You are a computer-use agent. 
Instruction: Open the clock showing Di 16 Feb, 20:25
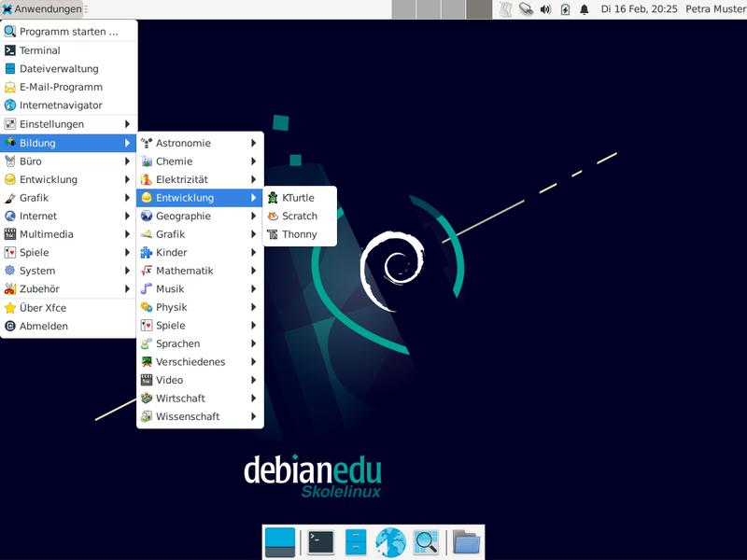pos(639,9)
